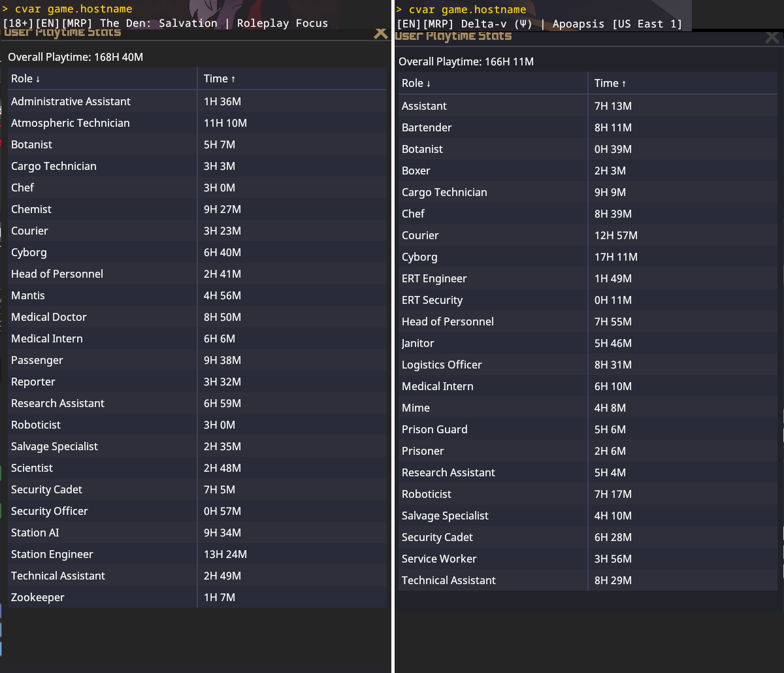Close the right User Playtime Stats window
This screenshot has height=673, width=784.
(x=772, y=37)
